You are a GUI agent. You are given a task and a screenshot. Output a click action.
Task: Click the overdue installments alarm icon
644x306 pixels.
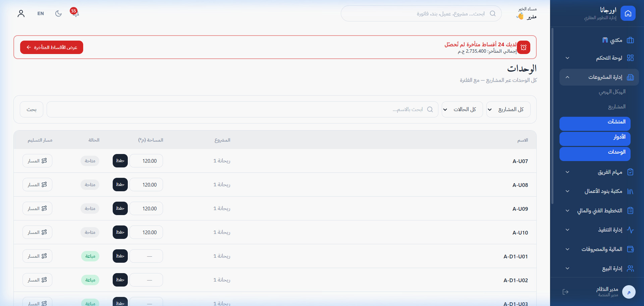(524, 47)
